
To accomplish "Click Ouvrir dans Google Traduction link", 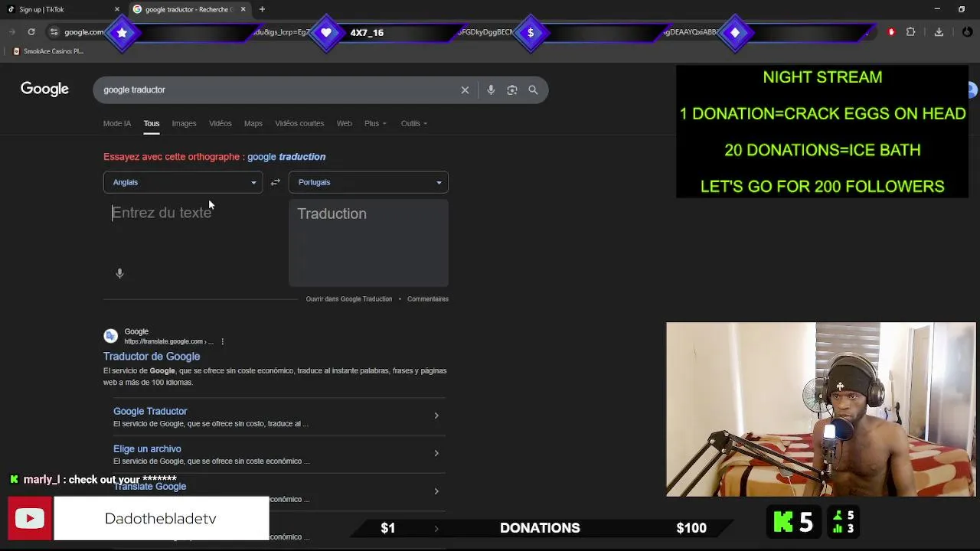I will (349, 299).
